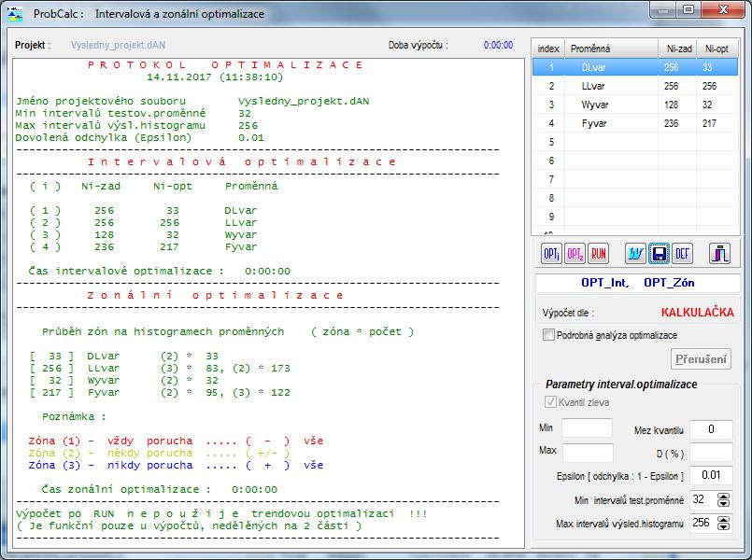Click the D ( % ) input field
The width and height of the screenshot is (752, 560).
tap(711, 453)
